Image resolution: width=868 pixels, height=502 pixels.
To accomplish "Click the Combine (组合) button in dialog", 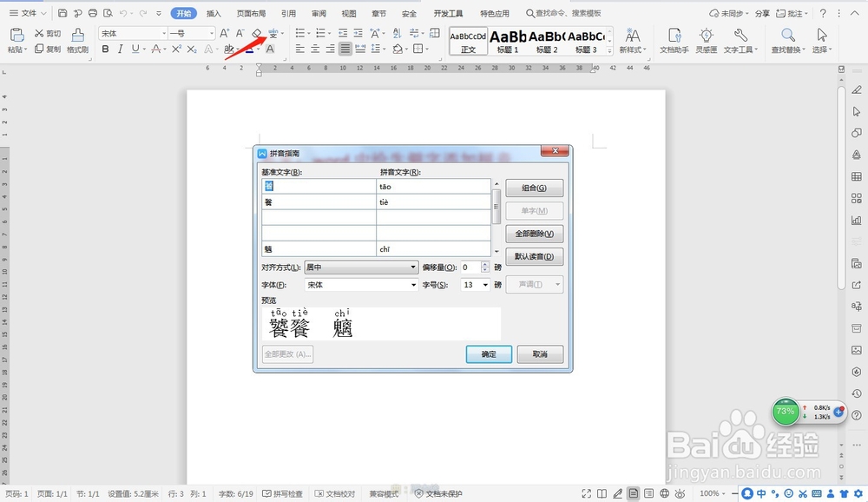I will coord(534,188).
